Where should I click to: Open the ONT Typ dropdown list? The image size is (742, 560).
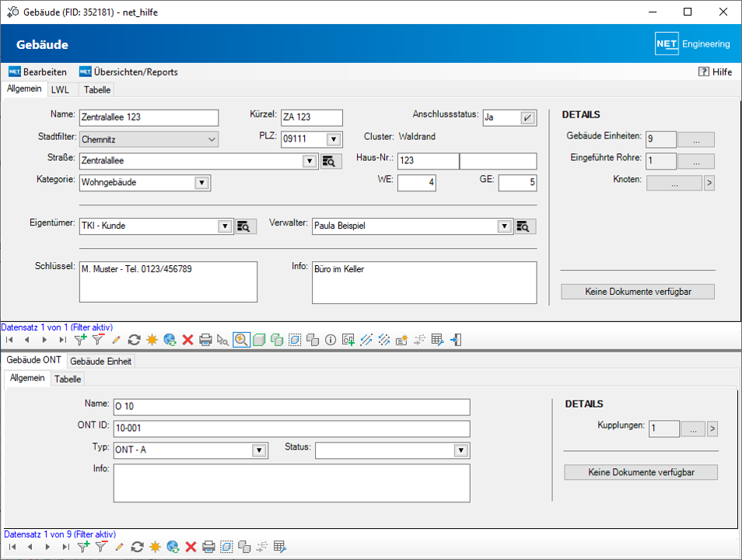[x=258, y=450]
